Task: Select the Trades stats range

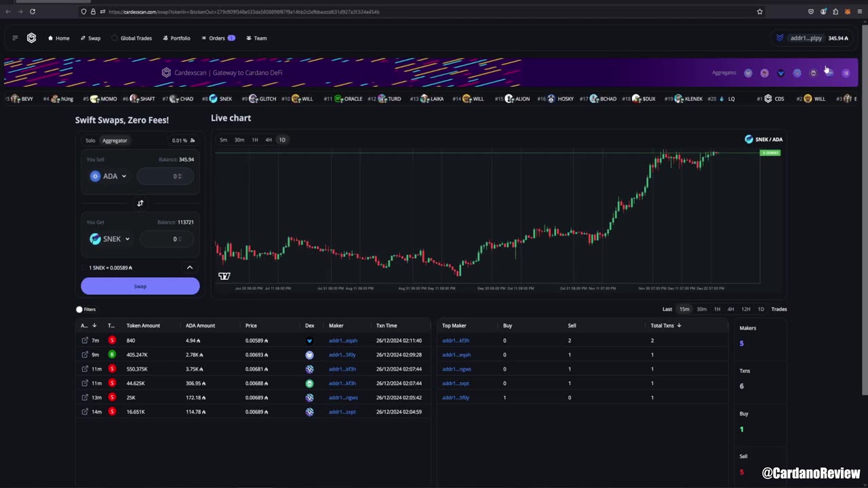Action: coord(779,309)
